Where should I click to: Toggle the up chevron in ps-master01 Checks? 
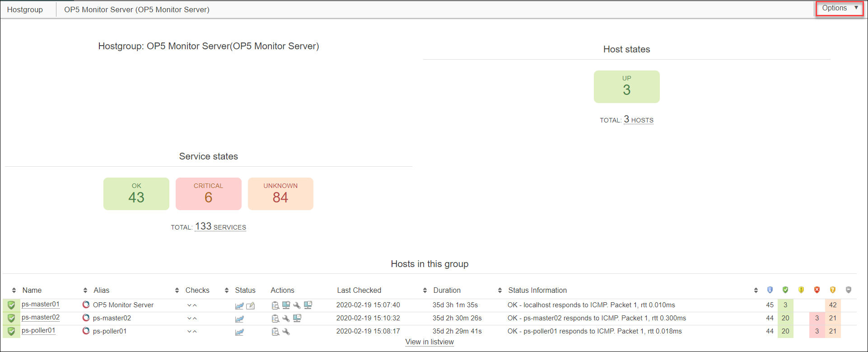tap(195, 305)
